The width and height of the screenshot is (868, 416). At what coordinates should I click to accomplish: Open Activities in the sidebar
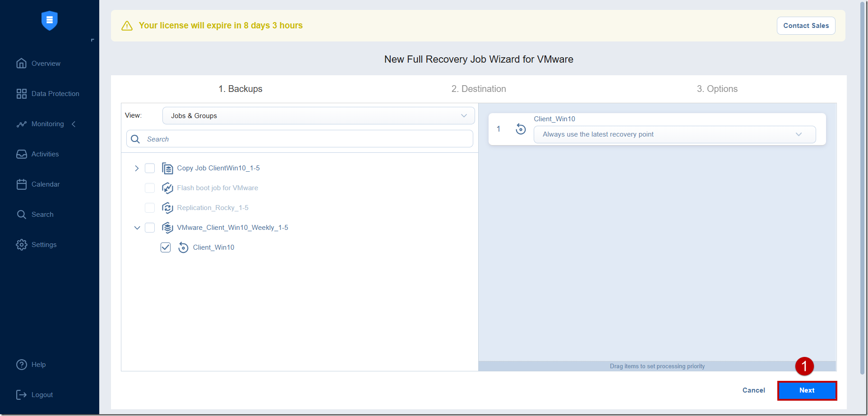tap(45, 154)
